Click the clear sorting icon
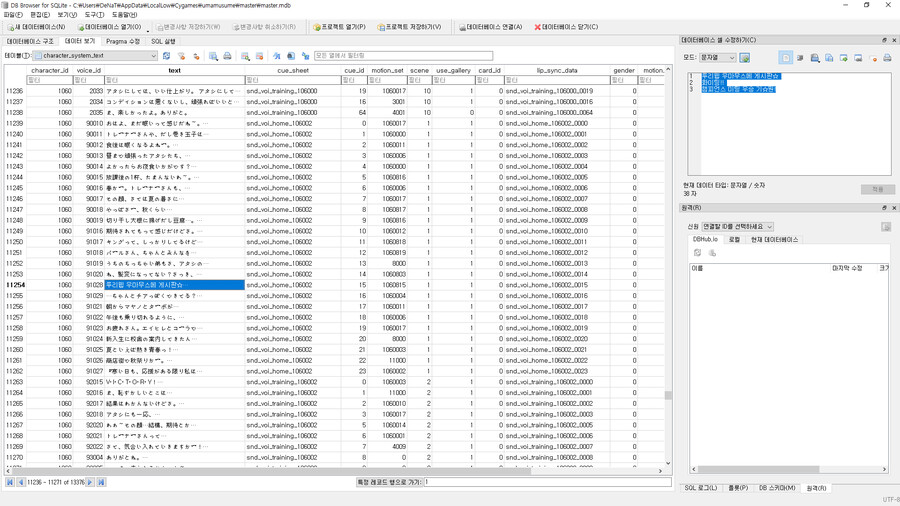This screenshot has height=506, width=900. pos(196,56)
